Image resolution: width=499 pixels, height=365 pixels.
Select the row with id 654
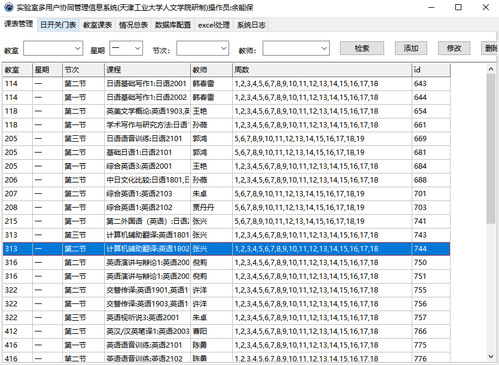pos(226,111)
